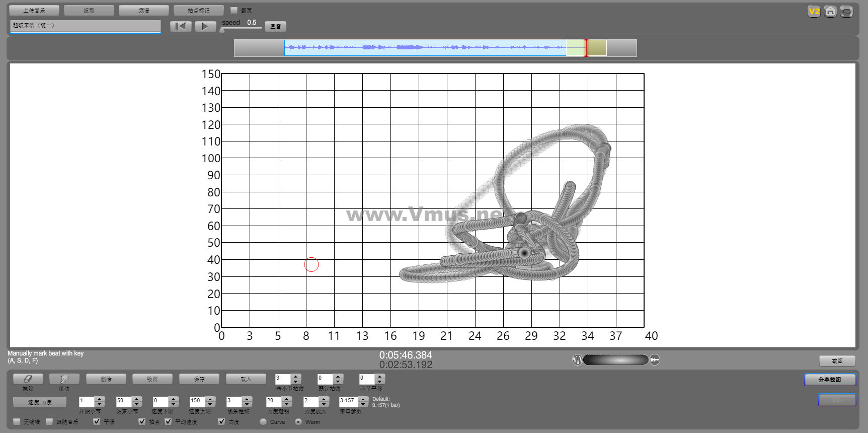Uncheck the 平滑 smoothing checkbox
This screenshot has height=433, width=868.
pyautogui.click(x=97, y=421)
